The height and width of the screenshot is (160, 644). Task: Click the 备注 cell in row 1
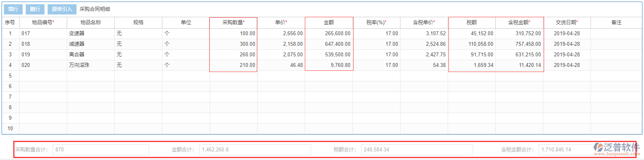click(x=616, y=34)
